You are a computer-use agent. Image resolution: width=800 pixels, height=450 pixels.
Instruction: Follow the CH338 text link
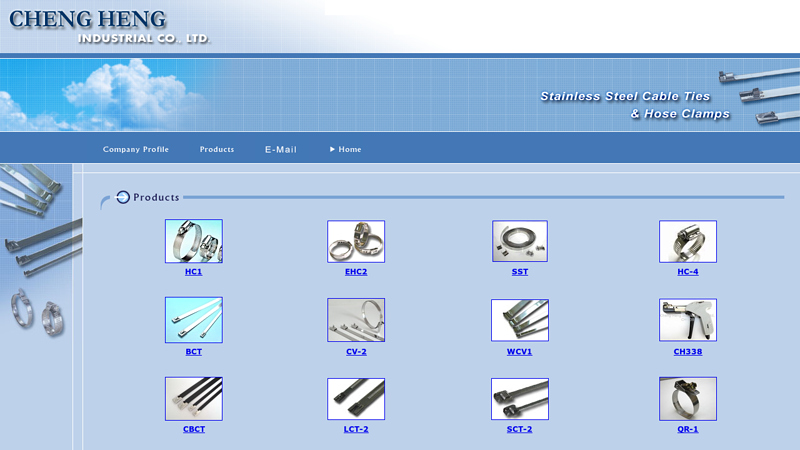688,352
